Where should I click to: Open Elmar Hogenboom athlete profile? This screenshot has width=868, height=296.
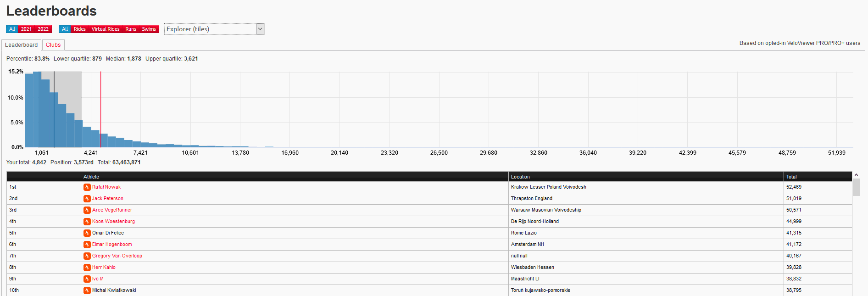pos(112,245)
